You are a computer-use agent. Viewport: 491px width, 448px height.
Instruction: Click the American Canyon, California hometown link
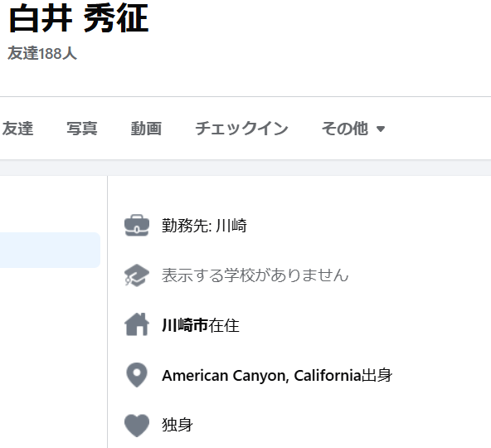pyautogui.click(x=262, y=375)
